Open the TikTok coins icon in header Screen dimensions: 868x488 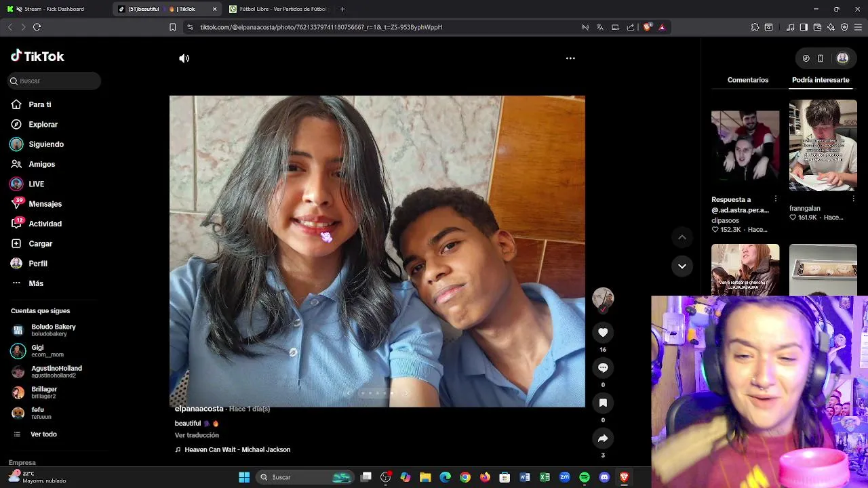coord(806,58)
